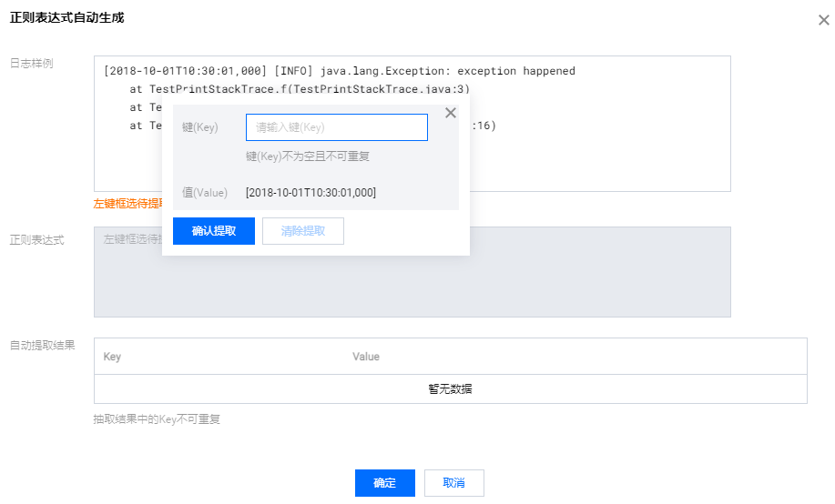Click the 确认提取 button

pos(214,231)
